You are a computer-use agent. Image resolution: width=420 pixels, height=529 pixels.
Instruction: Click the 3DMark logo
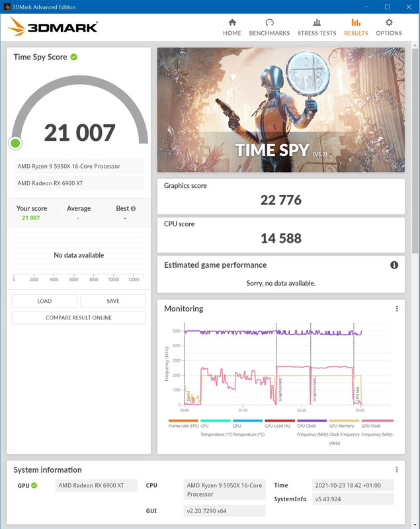(53, 26)
